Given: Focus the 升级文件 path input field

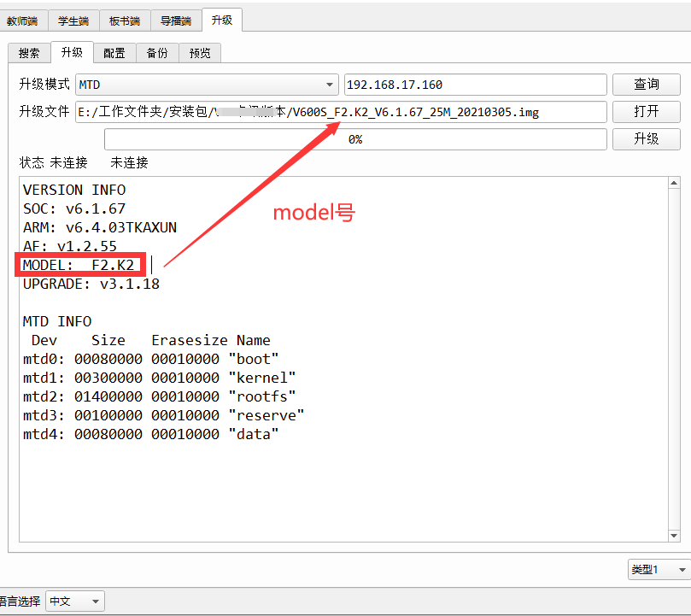Looking at the screenshot, I should coord(341,112).
